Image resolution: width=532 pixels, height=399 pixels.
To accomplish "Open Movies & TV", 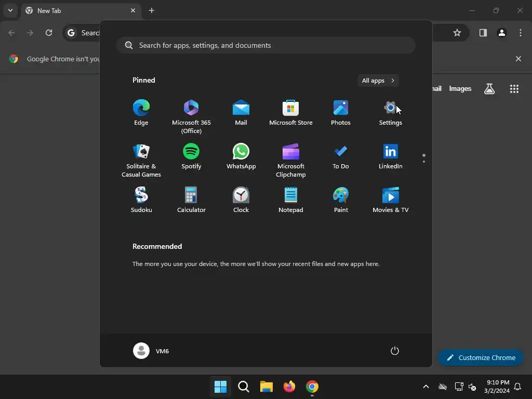I will pos(391,200).
